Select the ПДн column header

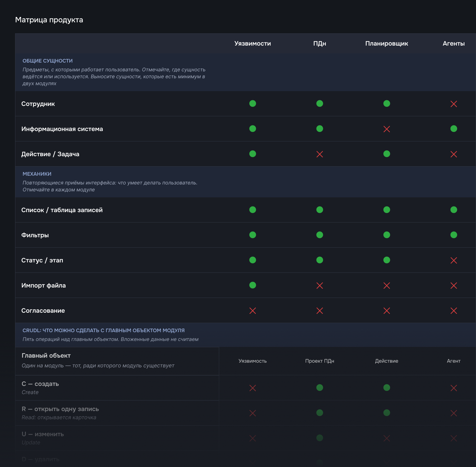[320, 44]
